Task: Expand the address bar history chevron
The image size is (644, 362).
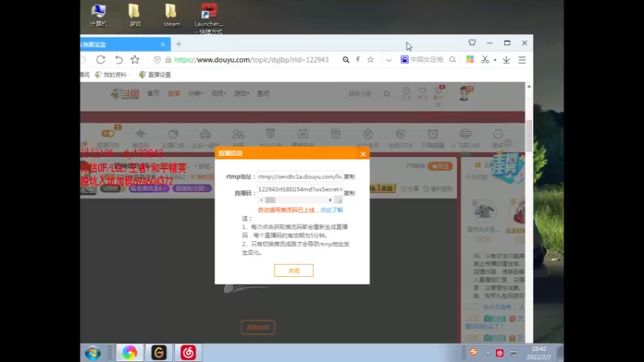Action: (389, 60)
